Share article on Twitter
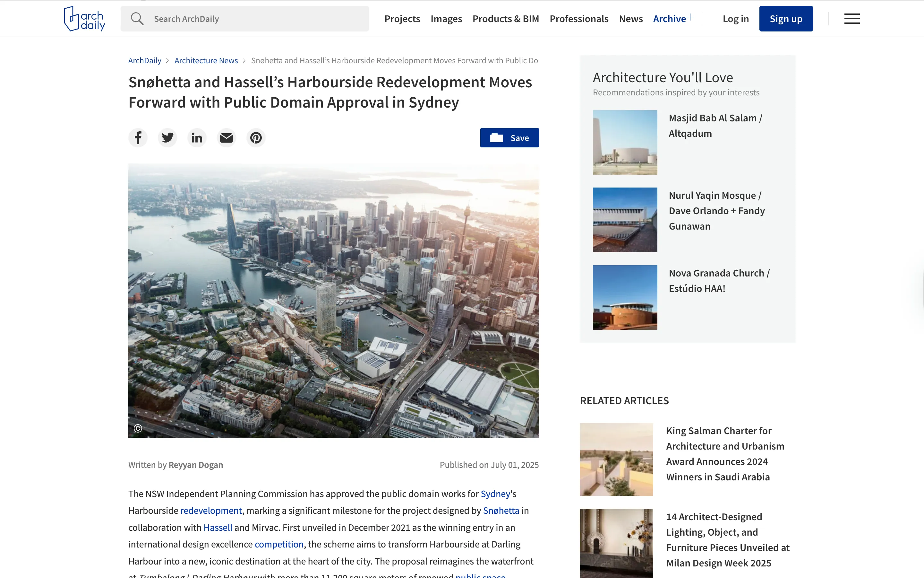 (167, 138)
